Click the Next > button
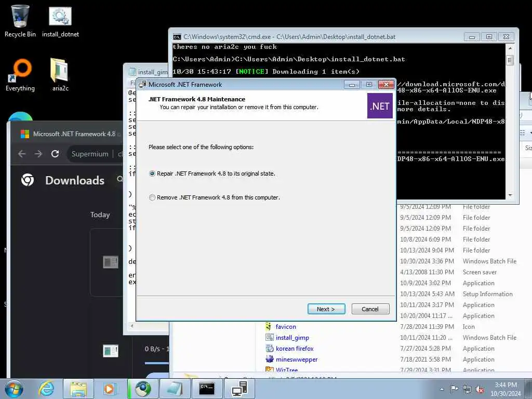This screenshot has height=399, width=532. 326,309
